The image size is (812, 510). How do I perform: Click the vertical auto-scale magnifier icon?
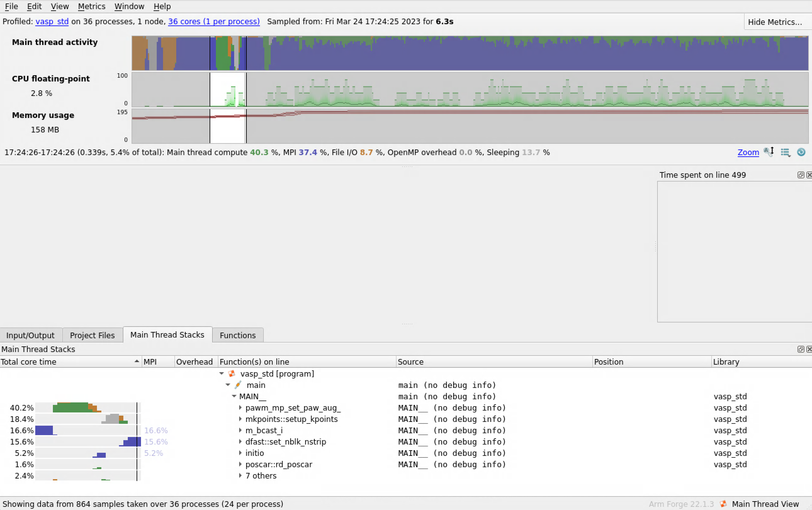pos(769,152)
